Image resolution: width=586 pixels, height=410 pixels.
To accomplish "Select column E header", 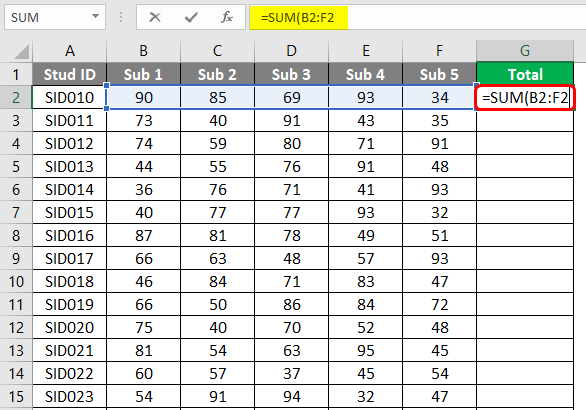I will [366, 51].
